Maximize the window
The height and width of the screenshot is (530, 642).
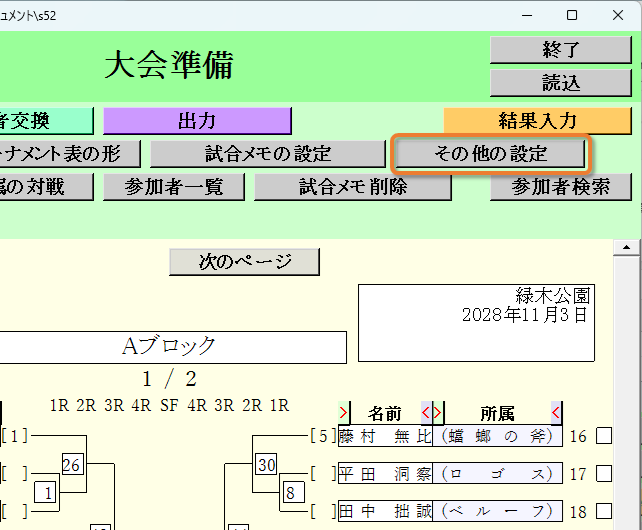[572, 15]
